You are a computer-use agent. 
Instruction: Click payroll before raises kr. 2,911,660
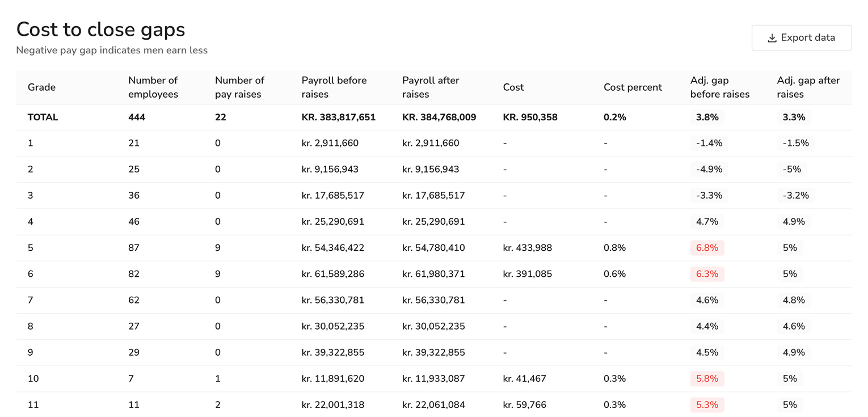(330, 144)
